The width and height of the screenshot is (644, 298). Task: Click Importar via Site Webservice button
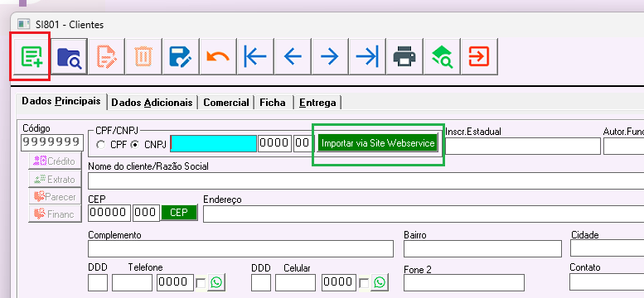pos(378,144)
